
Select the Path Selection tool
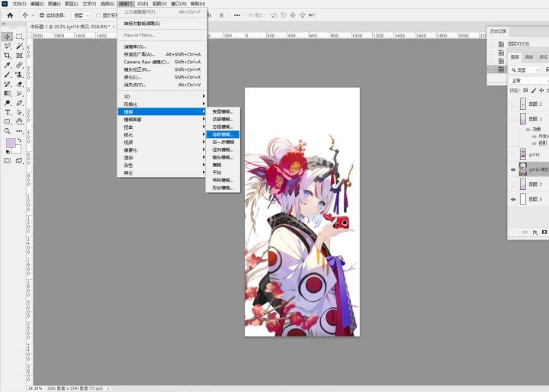tap(19, 112)
